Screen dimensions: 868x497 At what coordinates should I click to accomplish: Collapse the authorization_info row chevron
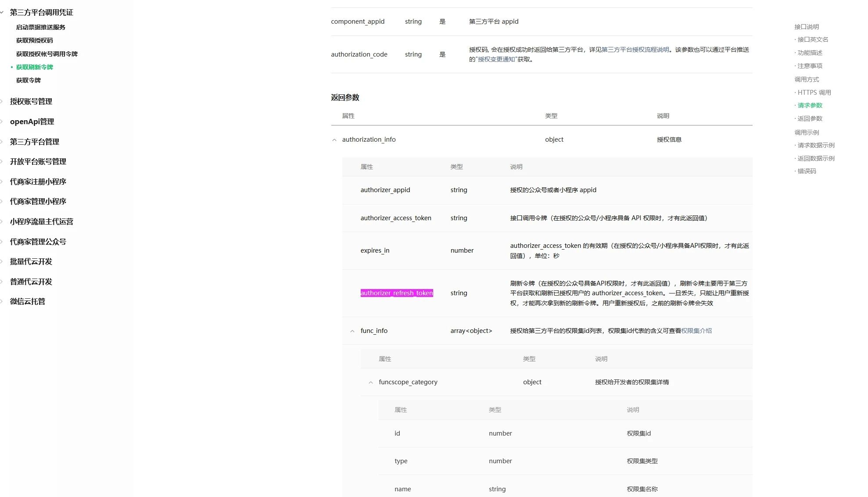(x=334, y=140)
